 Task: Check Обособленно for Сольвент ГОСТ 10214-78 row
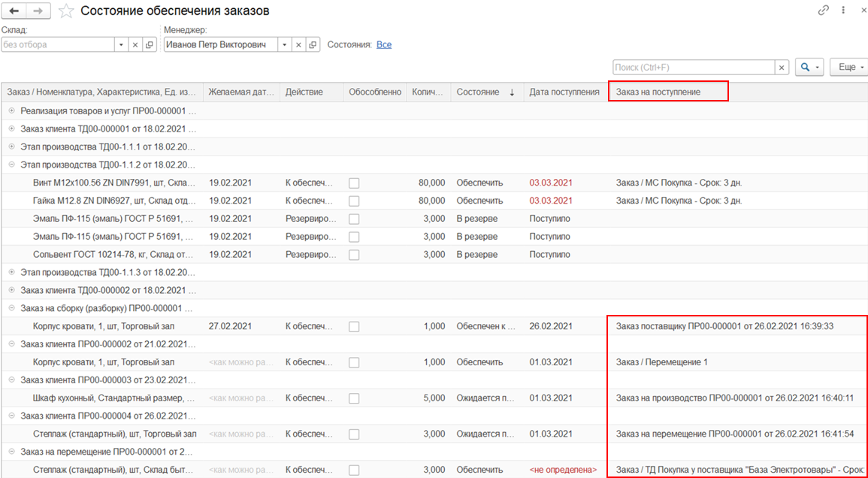(x=354, y=254)
